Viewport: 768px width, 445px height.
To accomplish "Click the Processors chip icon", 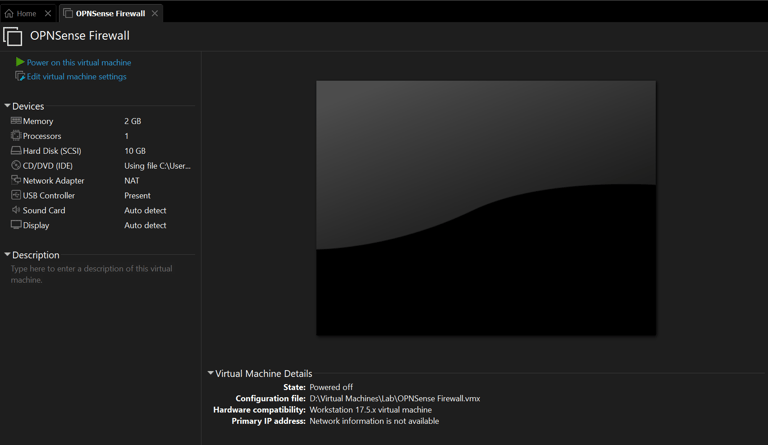I will coord(16,135).
